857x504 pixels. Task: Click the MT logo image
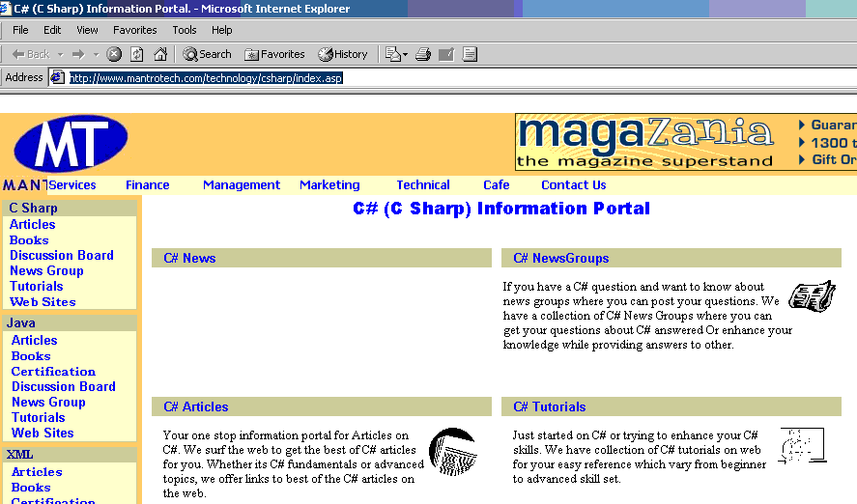[70, 145]
